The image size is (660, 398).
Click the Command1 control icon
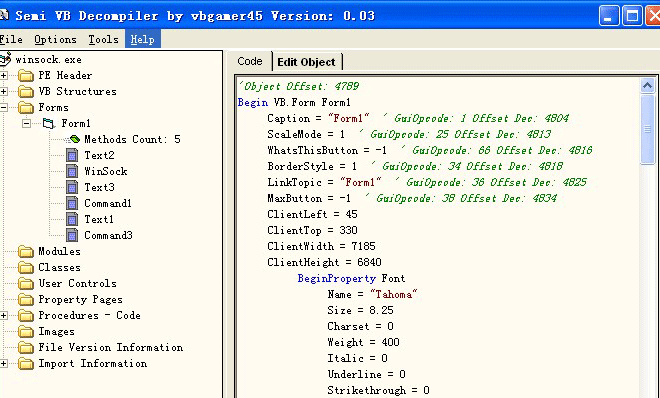pos(72,203)
